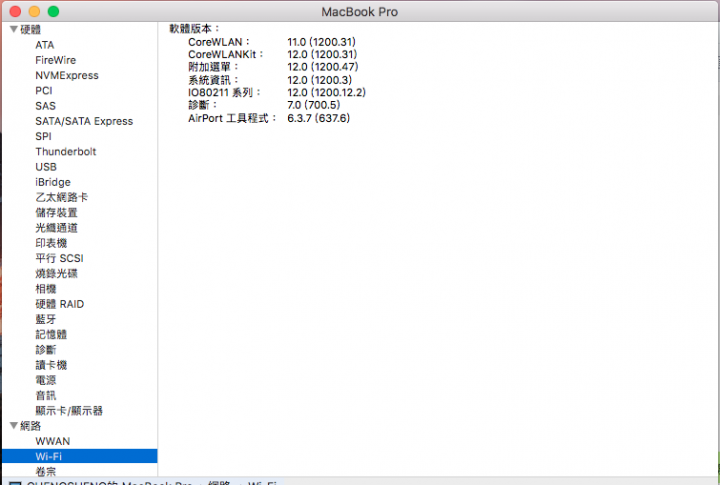Screen dimensions: 720x485
Task: Click the value 12.0 (1200.12.2)
Action: pyautogui.click(x=326, y=92)
